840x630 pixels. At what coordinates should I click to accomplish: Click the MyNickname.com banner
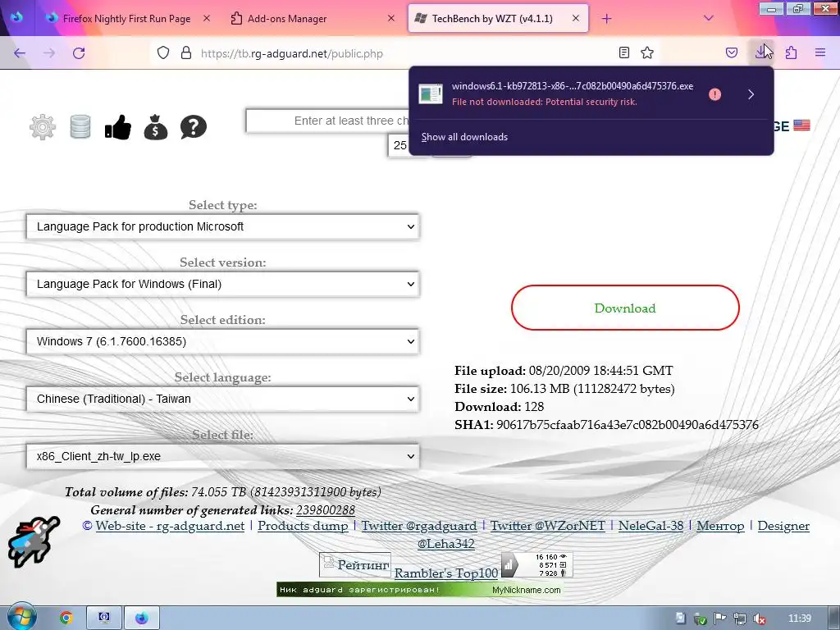pos(419,589)
